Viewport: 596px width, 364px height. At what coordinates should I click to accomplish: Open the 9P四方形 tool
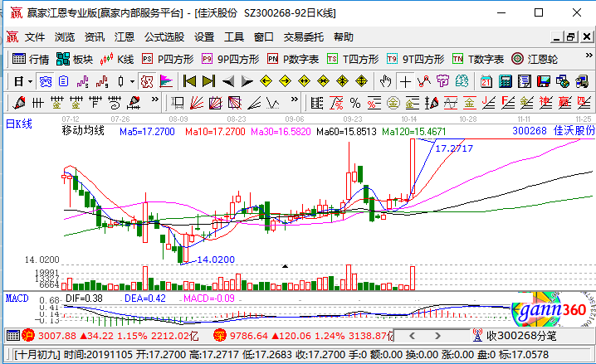coord(230,59)
